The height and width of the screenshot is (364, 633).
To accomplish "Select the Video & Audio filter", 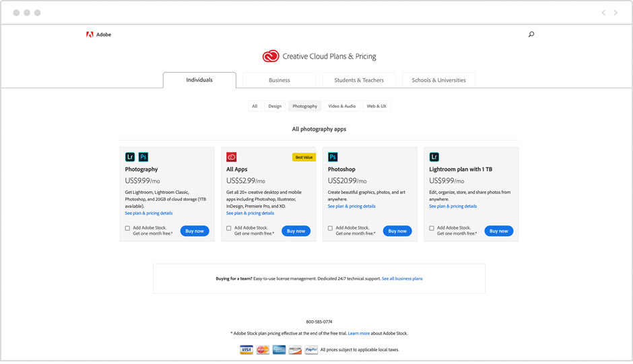I will 342,106.
